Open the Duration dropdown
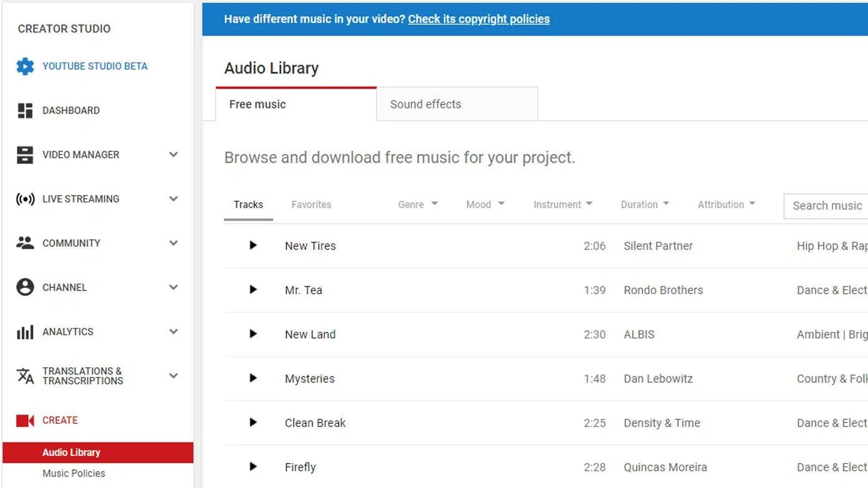The height and width of the screenshot is (488, 868). click(x=645, y=204)
